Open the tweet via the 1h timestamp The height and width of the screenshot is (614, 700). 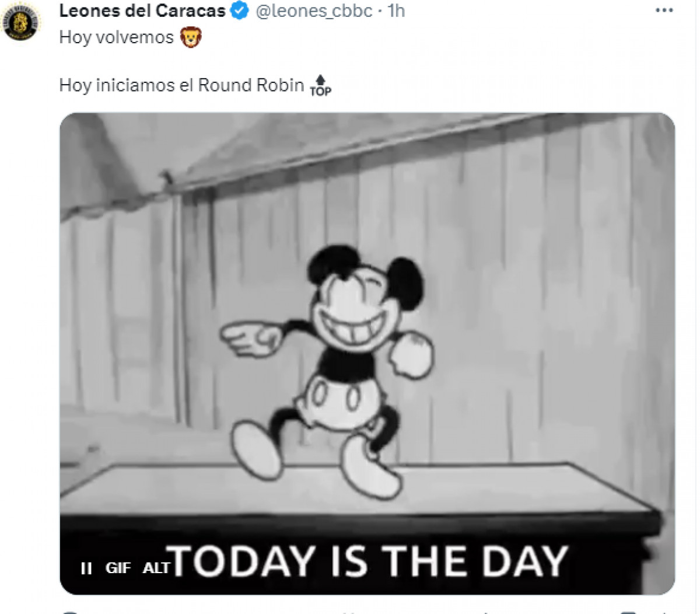coord(396,11)
